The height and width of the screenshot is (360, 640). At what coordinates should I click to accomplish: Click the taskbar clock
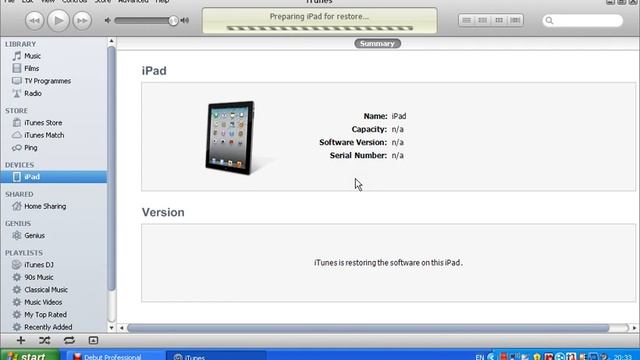click(x=623, y=357)
